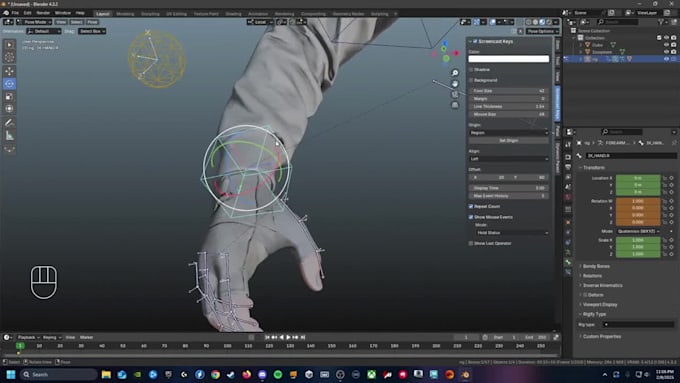Select the Cursor tool in viewport toolbar
This screenshot has width=680, height=383.
click(x=9, y=57)
